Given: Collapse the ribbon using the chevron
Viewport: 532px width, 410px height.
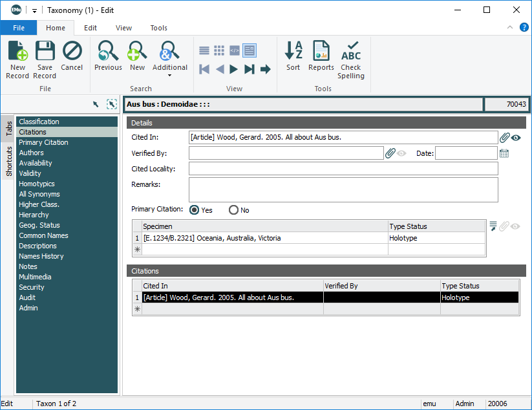Looking at the screenshot, I should 510,28.
